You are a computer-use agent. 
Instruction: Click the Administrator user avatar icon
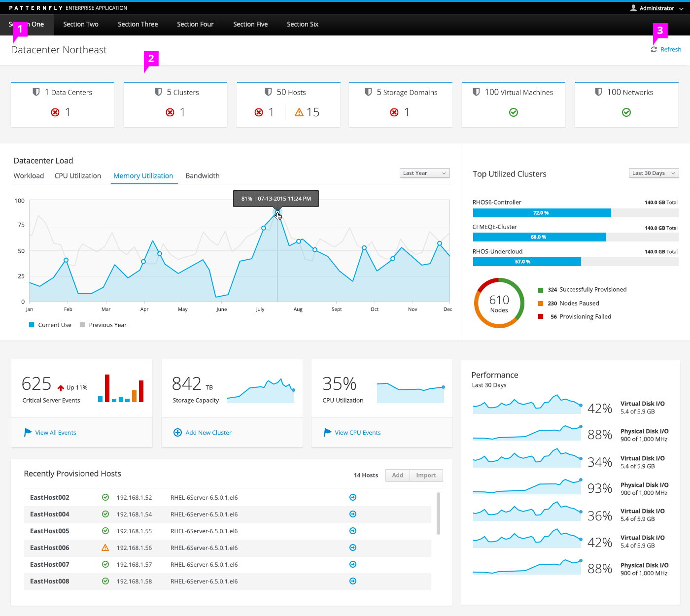(x=633, y=8)
